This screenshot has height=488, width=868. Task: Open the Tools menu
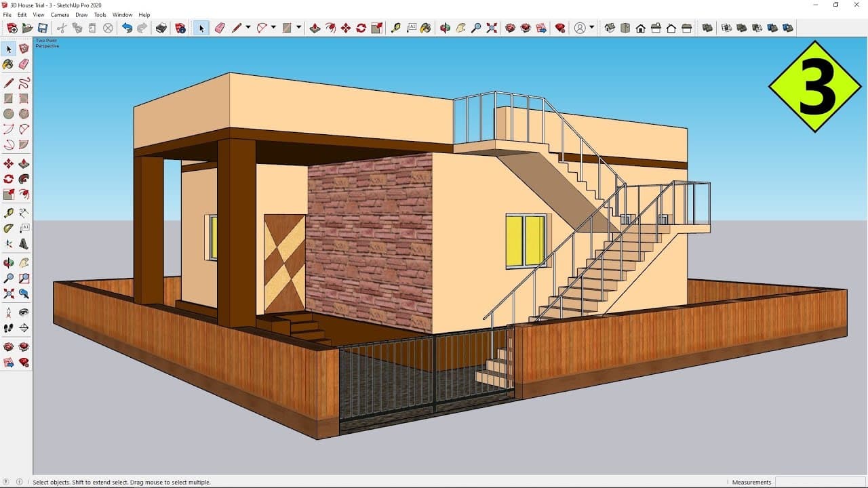pyautogui.click(x=100, y=14)
